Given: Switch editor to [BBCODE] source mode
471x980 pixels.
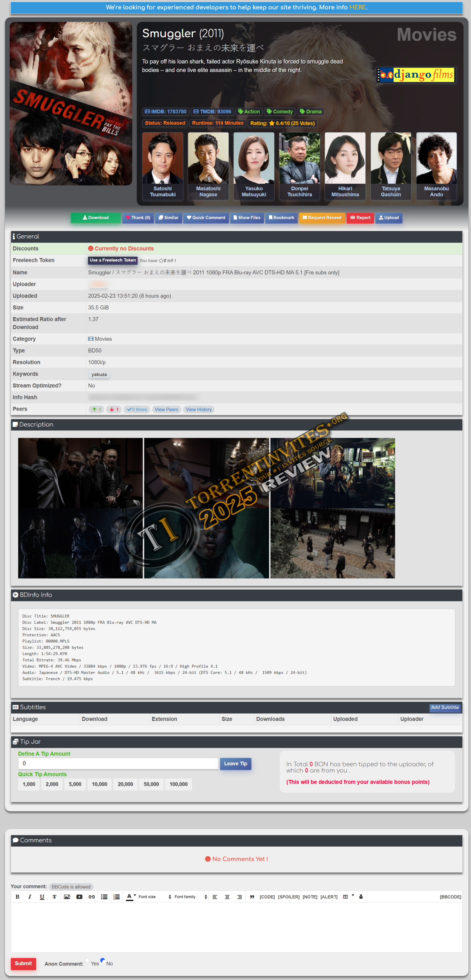Looking at the screenshot, I should (450, 897).
